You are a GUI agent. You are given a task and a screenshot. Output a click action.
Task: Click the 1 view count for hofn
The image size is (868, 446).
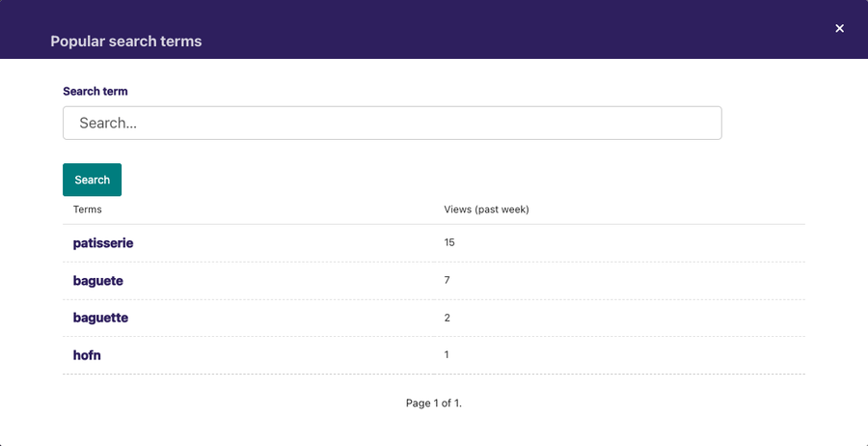click(447, 354)
